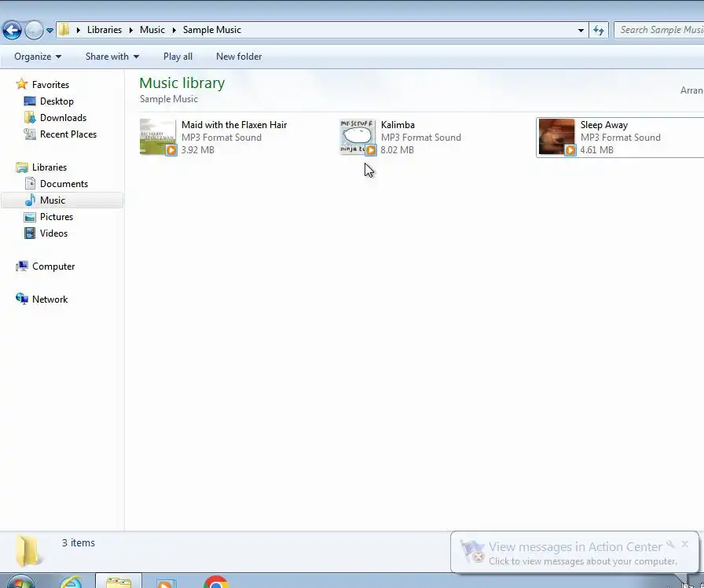This screenshot has height=588, width=704.
Task: Open the Organize menu
Action: tap(38, 57)
